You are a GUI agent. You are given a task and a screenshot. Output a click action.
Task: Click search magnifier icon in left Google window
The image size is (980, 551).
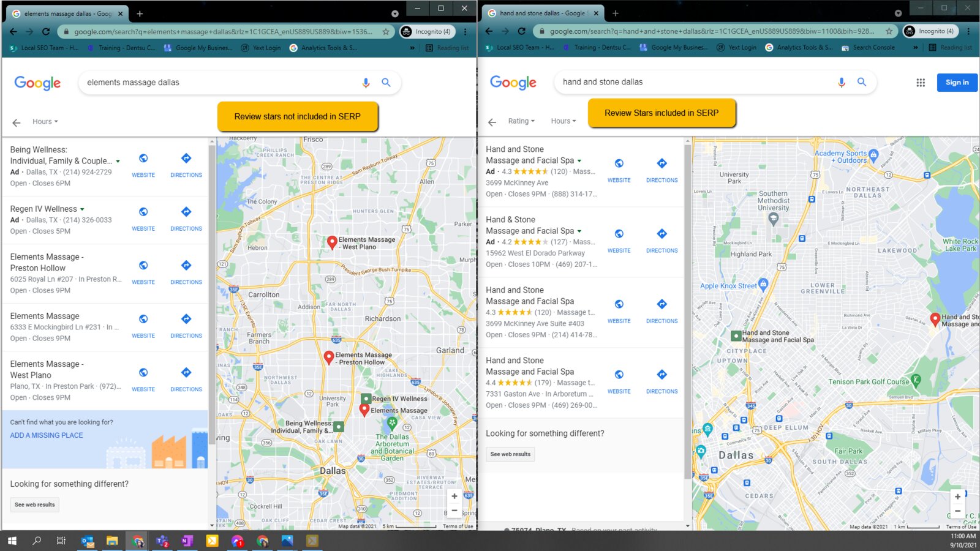point(386,83)
